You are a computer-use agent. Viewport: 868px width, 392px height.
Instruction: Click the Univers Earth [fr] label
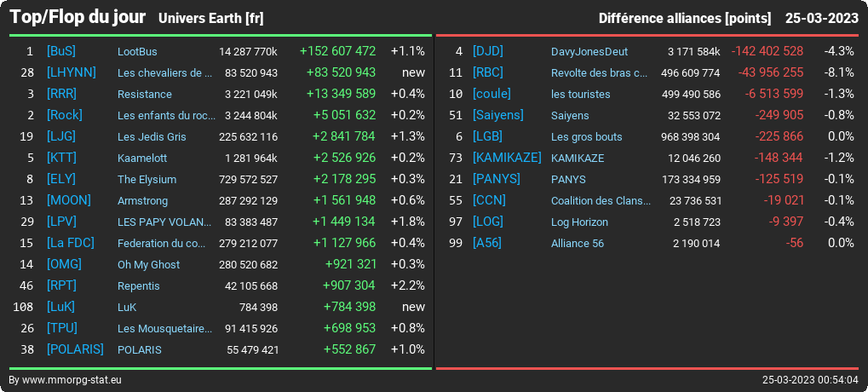211,18
